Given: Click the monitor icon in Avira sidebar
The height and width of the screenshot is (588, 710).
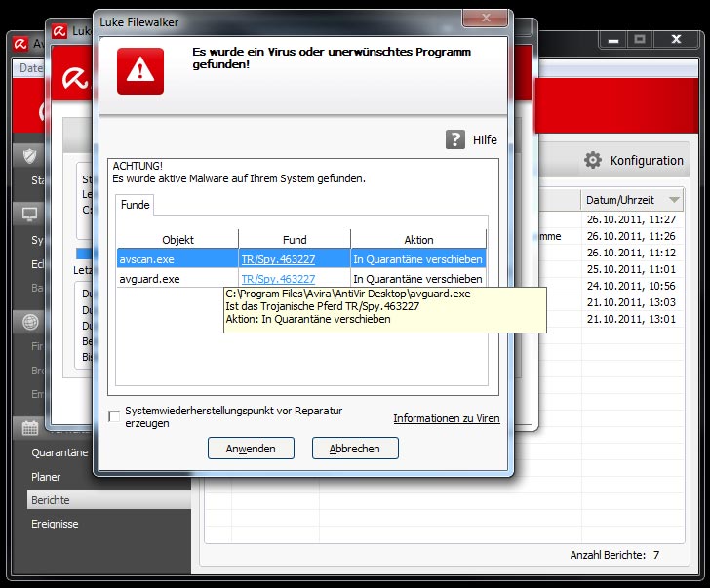Looking at the screenshot, I should (x=30, y=214).
